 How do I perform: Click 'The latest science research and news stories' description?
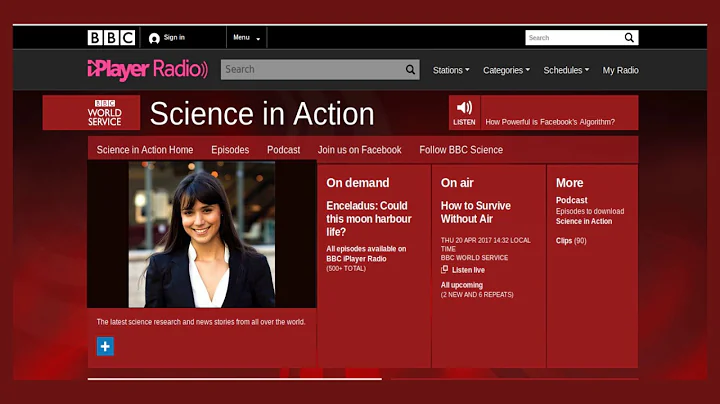201,322
